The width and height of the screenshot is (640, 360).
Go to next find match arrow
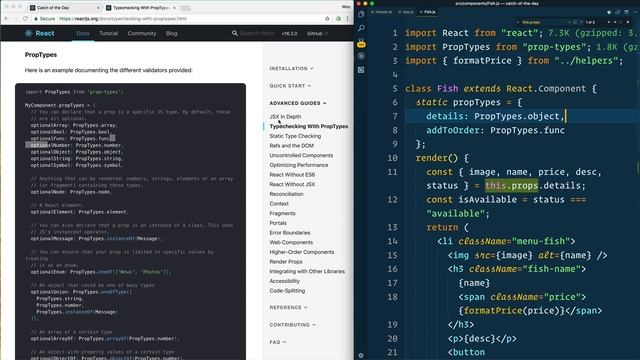(615, 22)
